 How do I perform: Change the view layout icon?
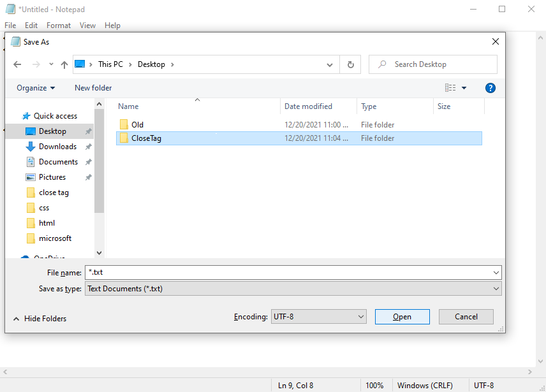(450, 88)
